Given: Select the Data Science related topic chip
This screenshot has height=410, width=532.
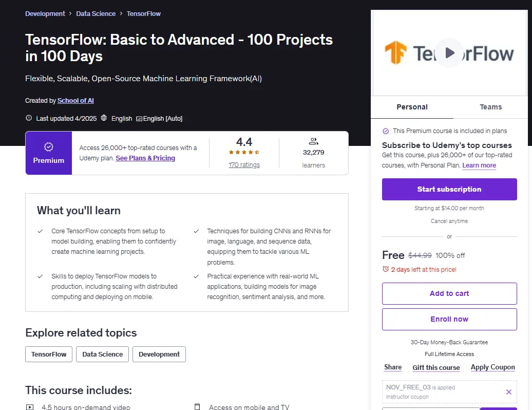Looking at the screenshot, I should (x=103, y=355).
